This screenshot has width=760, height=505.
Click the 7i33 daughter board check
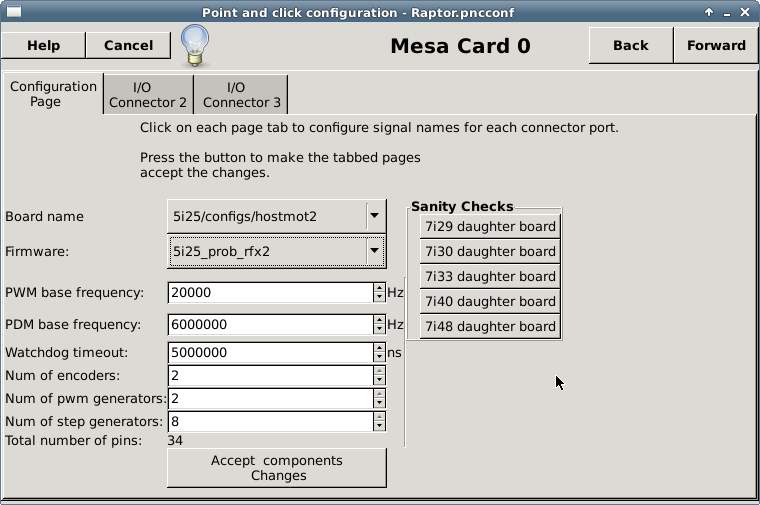[x=490, y=276]
